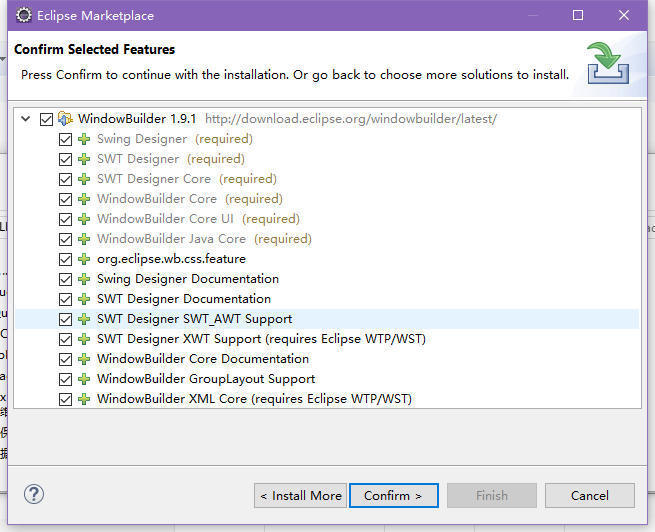Select the WindowBuilder Java Core row text
The width and height of the screenshot is (655, 532).
tap(204, 239)
